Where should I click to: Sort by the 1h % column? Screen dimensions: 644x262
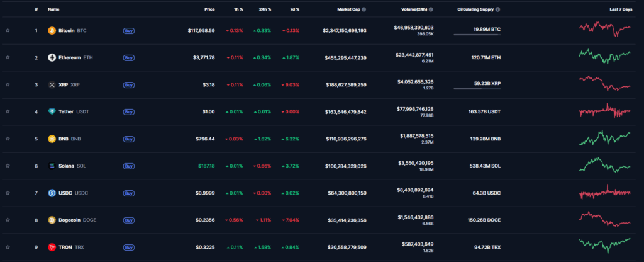point(238,9)
